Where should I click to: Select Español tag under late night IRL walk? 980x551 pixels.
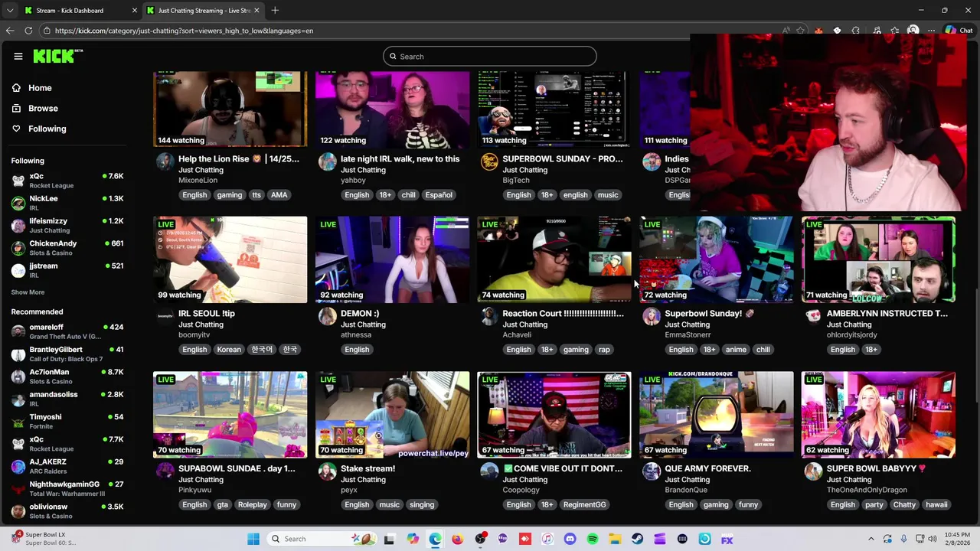439,195
